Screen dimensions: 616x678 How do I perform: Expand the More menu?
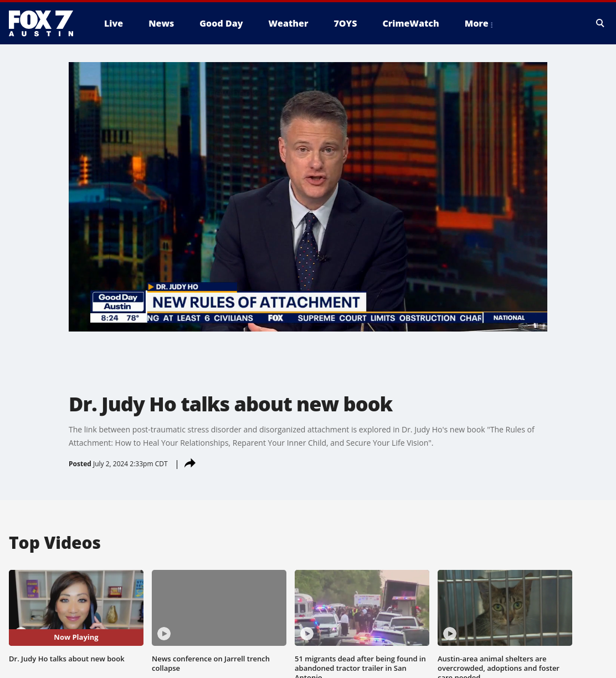[479, 23]
